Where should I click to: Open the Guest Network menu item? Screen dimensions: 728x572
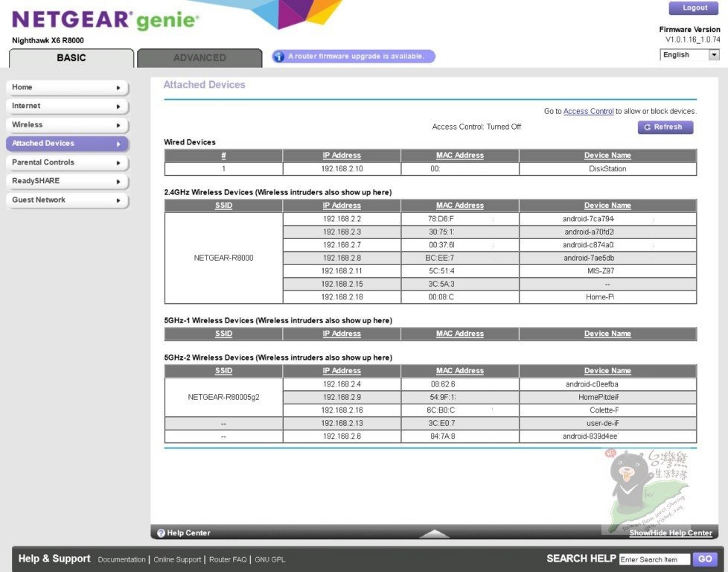click(67, 200)
